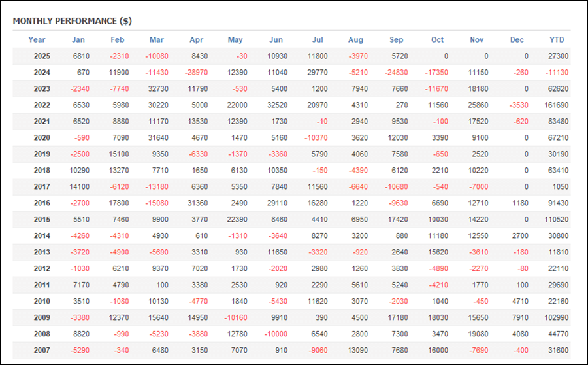
Task: Click the 2024 YTD loss -11130
Action: click(556, 73)
